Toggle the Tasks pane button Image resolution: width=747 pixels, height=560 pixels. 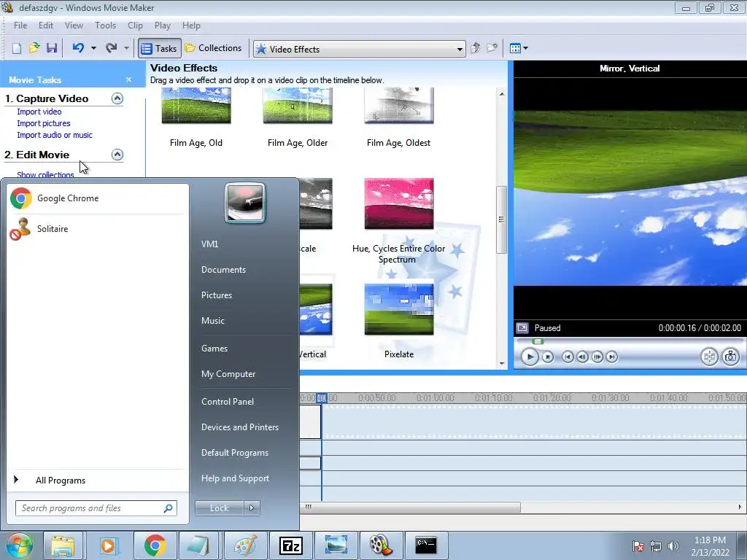[x=160, y=49]
